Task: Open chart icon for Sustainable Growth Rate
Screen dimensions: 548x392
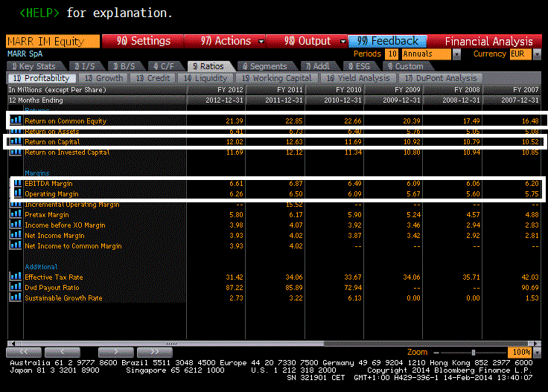Action: 16,298
